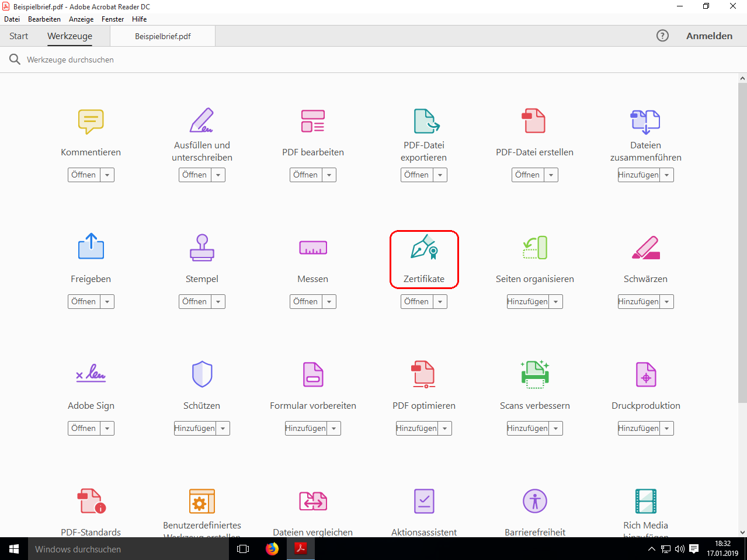Open the Bearbeiten menu

tap(44, 19)
